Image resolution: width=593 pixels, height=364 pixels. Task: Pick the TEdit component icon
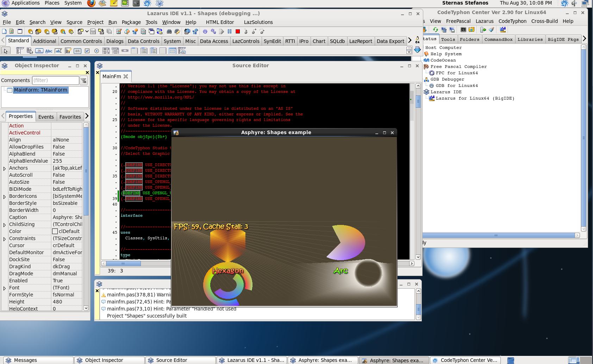[58, 51]
